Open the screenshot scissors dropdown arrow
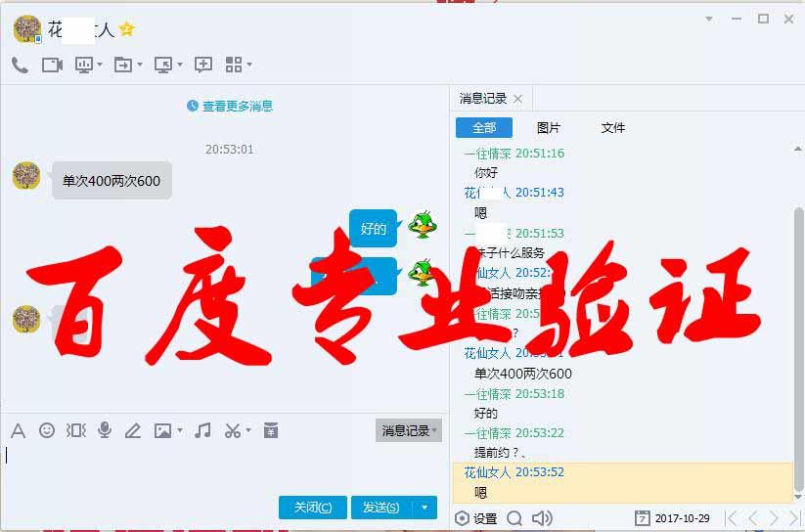805x532 pixels. tap(248, 431)
